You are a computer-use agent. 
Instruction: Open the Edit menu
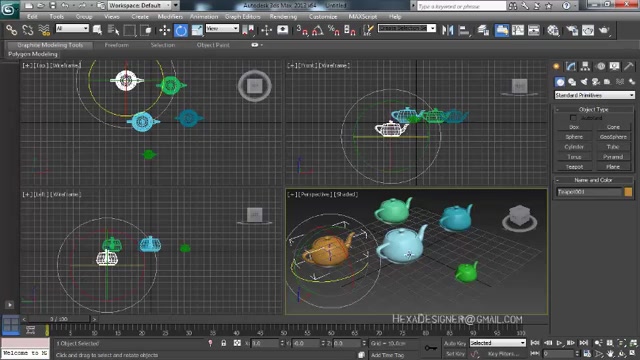32,16
